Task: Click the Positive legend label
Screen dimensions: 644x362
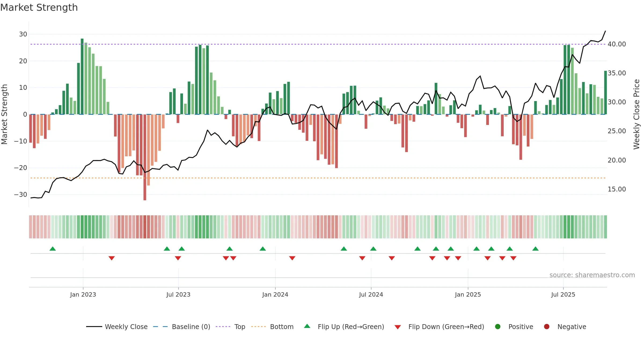Action: coord(521,327)
